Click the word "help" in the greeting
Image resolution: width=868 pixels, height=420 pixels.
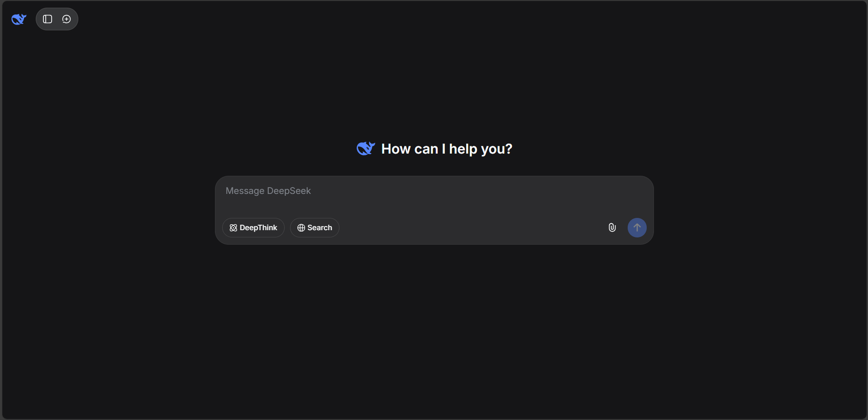click(x=463, y=149)
